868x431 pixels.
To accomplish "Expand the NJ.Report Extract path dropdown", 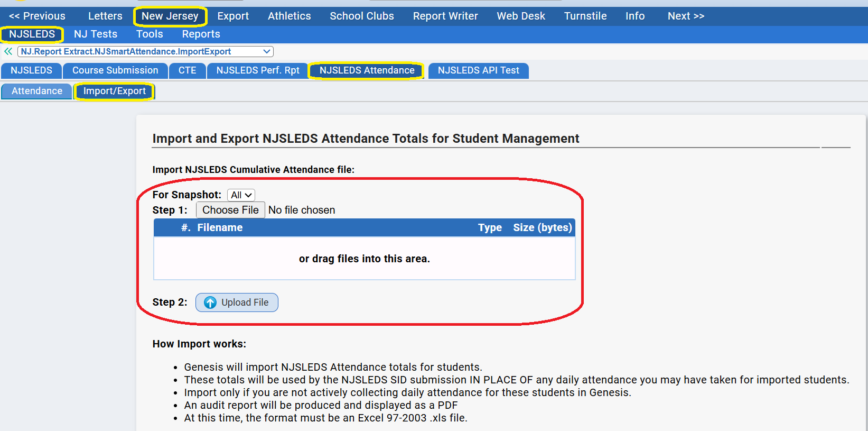I will pos(145,51).
